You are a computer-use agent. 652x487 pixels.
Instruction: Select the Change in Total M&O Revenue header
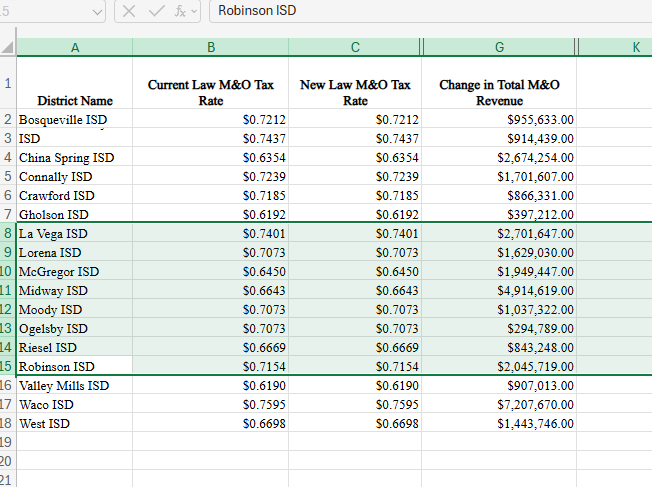pos(499,92)
